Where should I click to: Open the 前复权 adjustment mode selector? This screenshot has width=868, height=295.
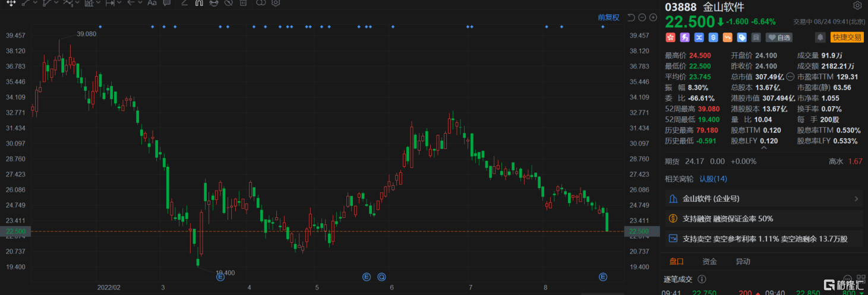point(608,17)
